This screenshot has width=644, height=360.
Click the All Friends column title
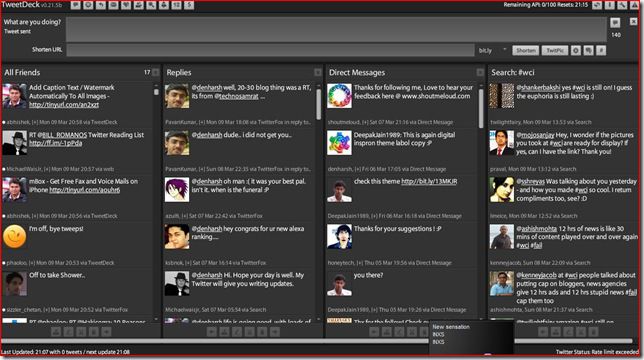(x=22, y=72)
